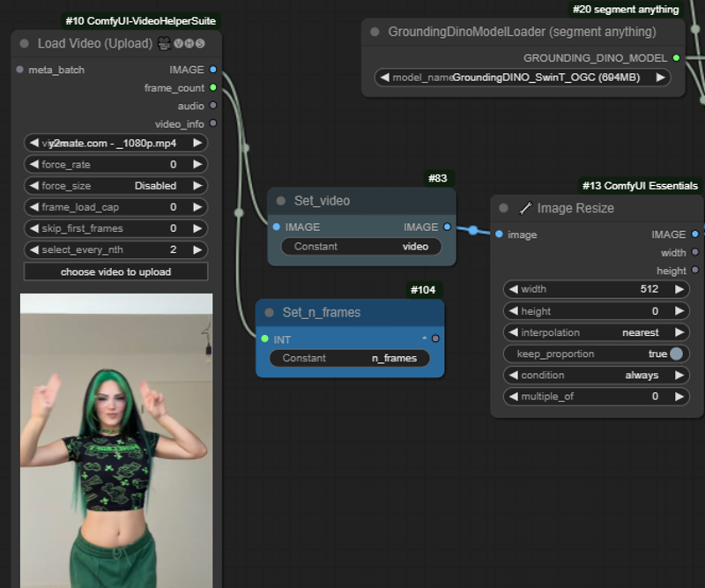The height and width of the screenshot is (588, 705).
Task: Click the Set_n_frames node collapse dot
Action: tap(269, 312)
